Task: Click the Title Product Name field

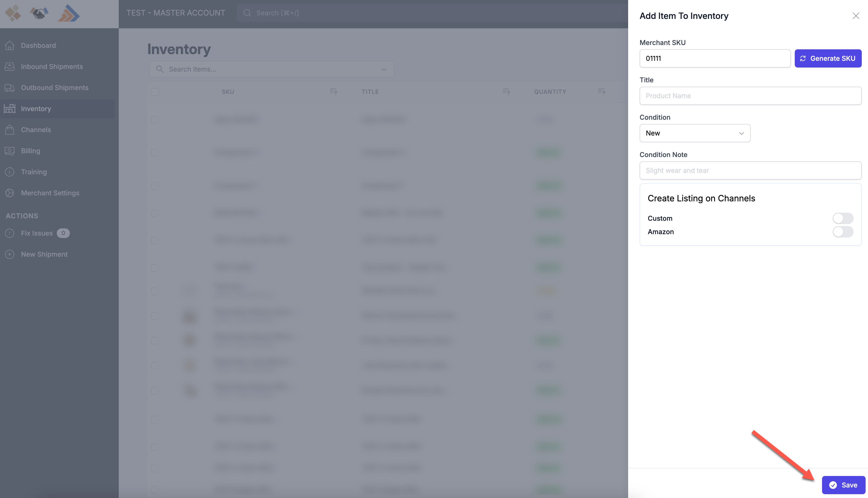Action: pyautogui.click(x=750, y=96)
